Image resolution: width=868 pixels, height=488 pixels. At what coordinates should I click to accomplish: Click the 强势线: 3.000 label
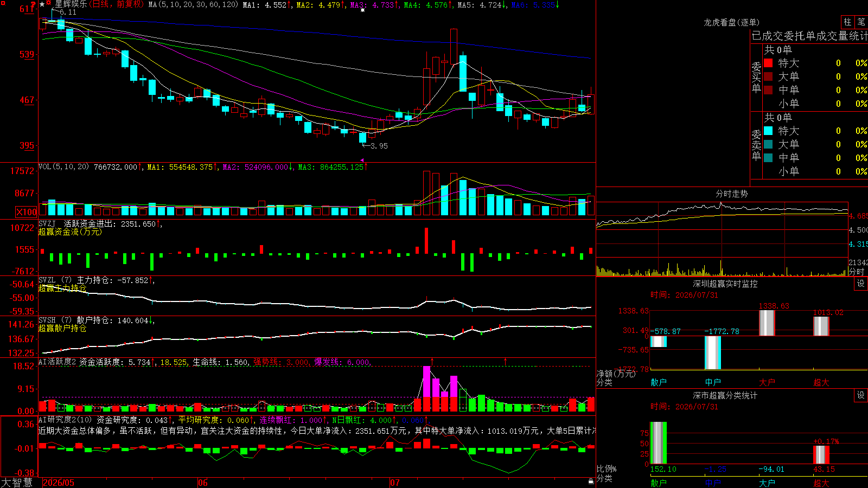[x=281, y=362]
